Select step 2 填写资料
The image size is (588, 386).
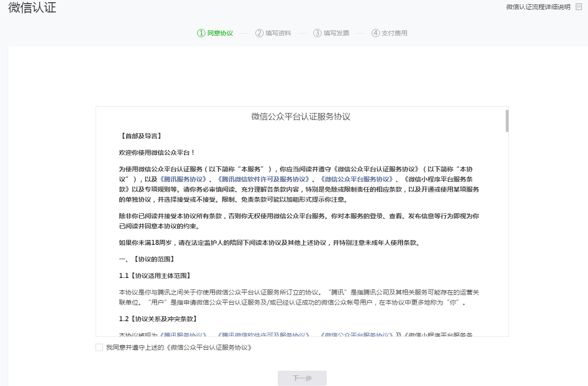click(273, 33)
